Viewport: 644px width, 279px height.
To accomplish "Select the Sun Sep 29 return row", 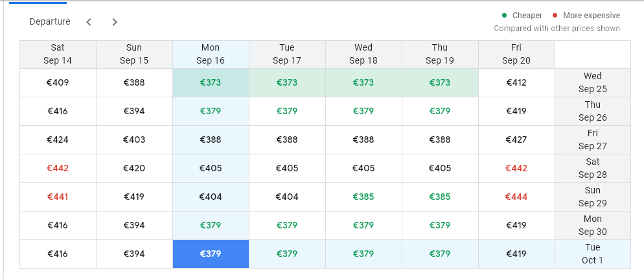I will (592, 197).
